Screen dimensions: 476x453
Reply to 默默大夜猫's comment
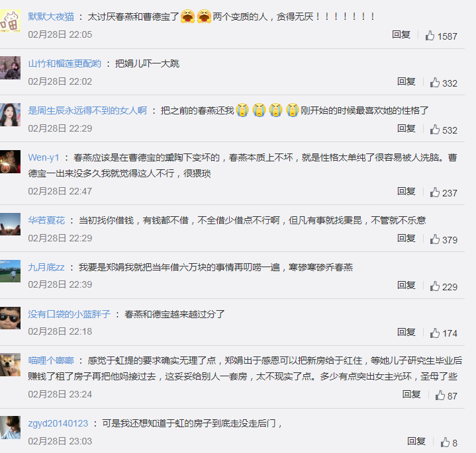[x=401, y=34]
